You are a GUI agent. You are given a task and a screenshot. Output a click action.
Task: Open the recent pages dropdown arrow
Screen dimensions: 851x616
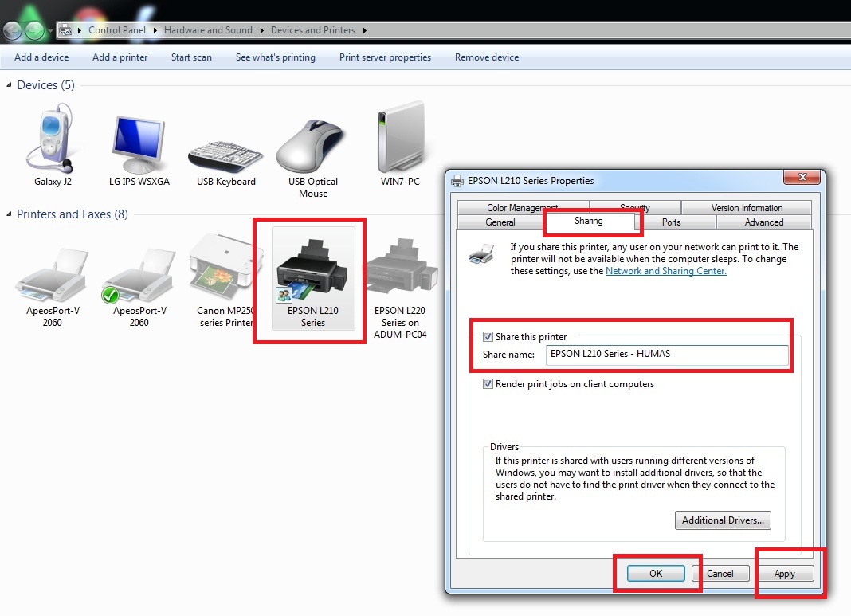point(50,31)
